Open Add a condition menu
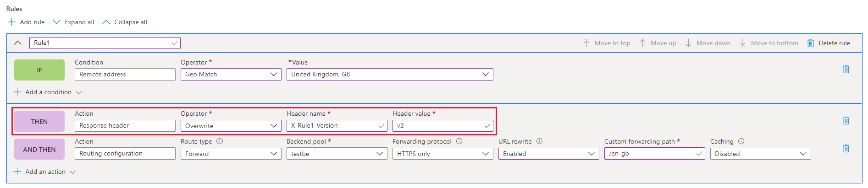The height and width of the screenshot is (188, 868). click(48, 92)
